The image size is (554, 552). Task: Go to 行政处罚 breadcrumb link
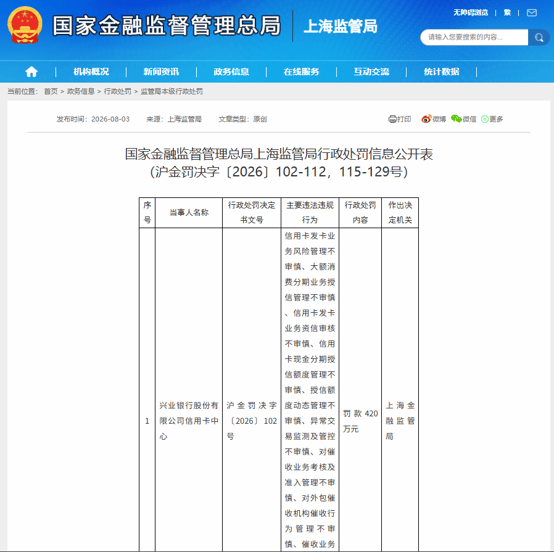[x=117, y=92]
